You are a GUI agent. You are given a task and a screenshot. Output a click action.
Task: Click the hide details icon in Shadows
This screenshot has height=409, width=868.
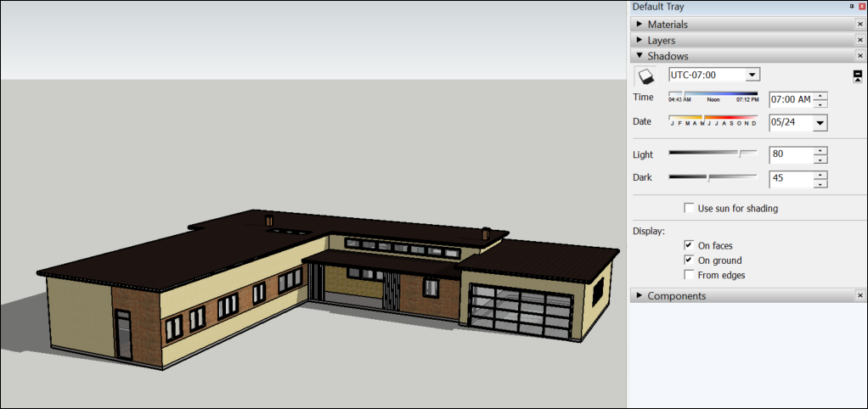click(x=858, y=76)
